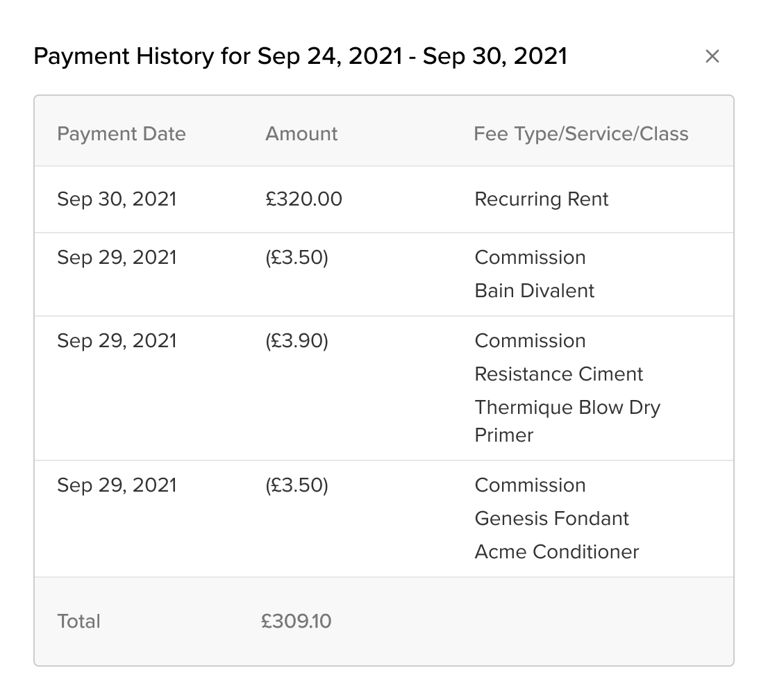
Task: Click the £309.10 total amount
Action: 297,621
